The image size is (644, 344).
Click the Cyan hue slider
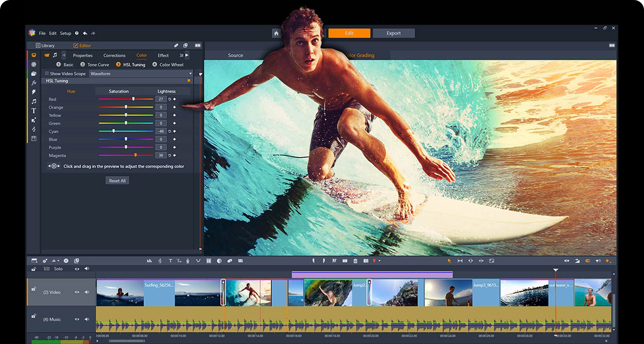tap(126, 131)
